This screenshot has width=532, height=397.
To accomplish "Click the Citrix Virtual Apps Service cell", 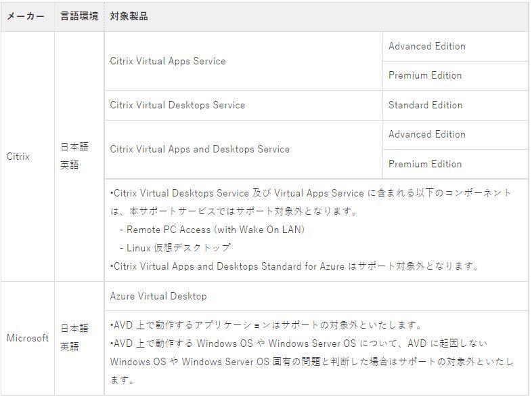I will (x=168, y=61).
